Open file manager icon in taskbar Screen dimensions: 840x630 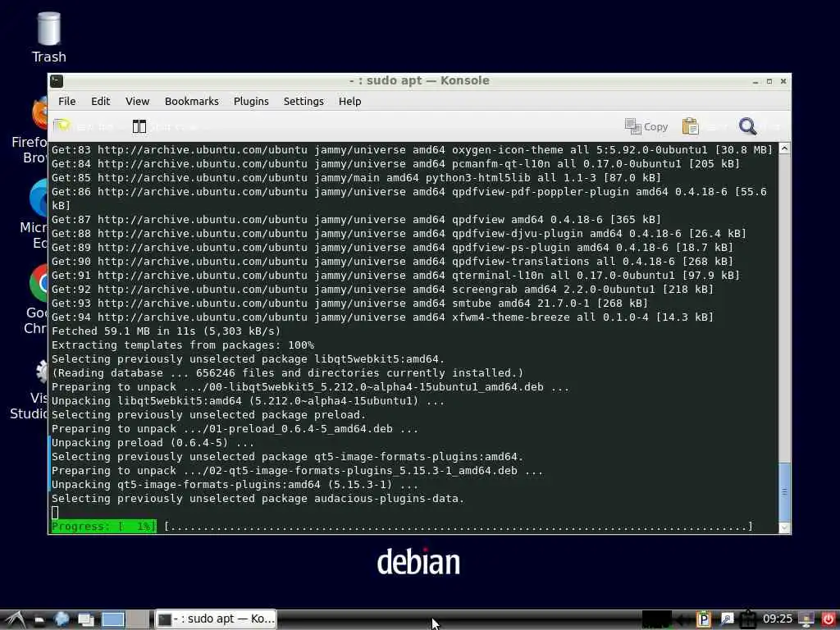pos(39,620)
